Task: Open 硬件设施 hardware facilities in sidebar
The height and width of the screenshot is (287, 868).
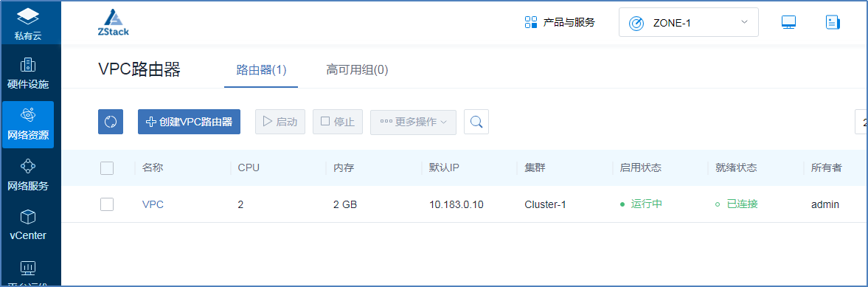Action: [x=28, y=73]
